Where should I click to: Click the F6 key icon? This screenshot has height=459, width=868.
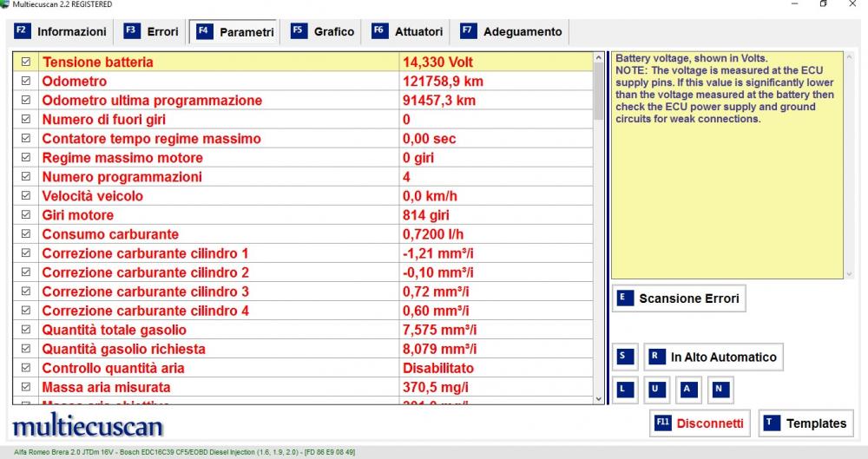point(380,30)
